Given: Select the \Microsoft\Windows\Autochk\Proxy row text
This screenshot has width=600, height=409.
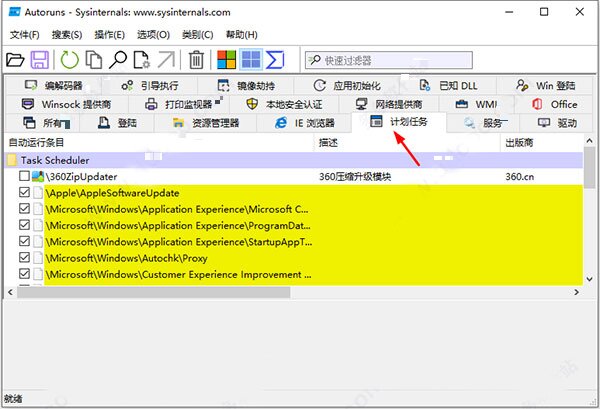Looking at the screenshot, I should tap(126, 258).
